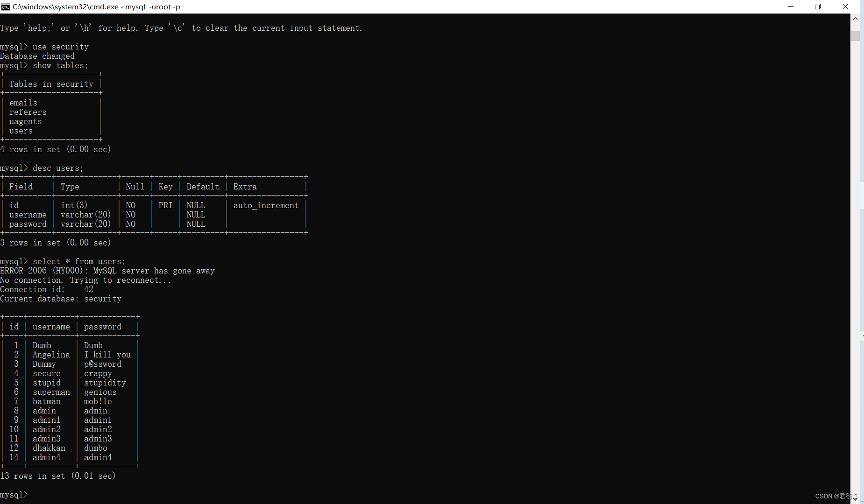The image size is (864, 504).
Task: Click the vertical scrollbar thumb
Action: click(855, 36)
